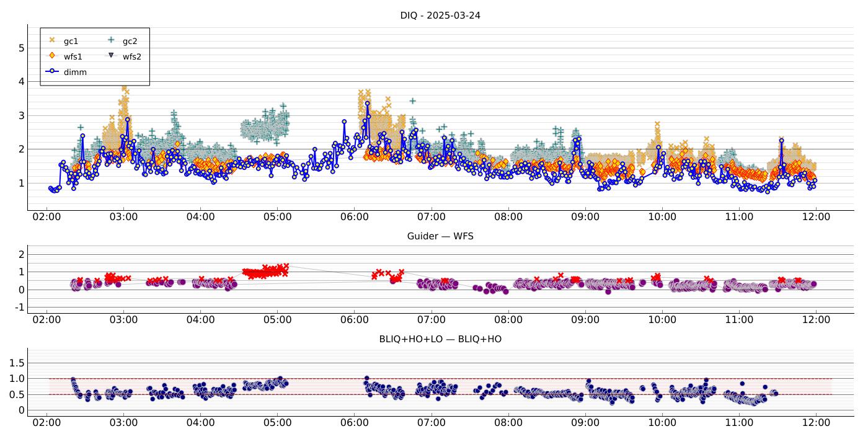Viewport: 868px width, 434px height.
Task: Select the 'dimm' legend label
Action: [x=75, y=72]
